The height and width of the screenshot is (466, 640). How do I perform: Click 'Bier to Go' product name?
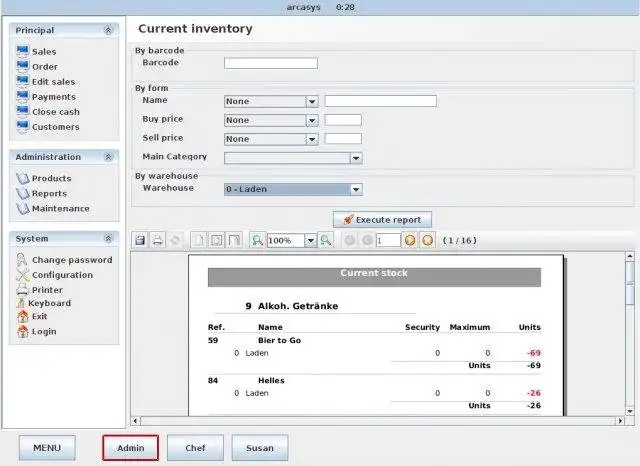coord(280,340)
